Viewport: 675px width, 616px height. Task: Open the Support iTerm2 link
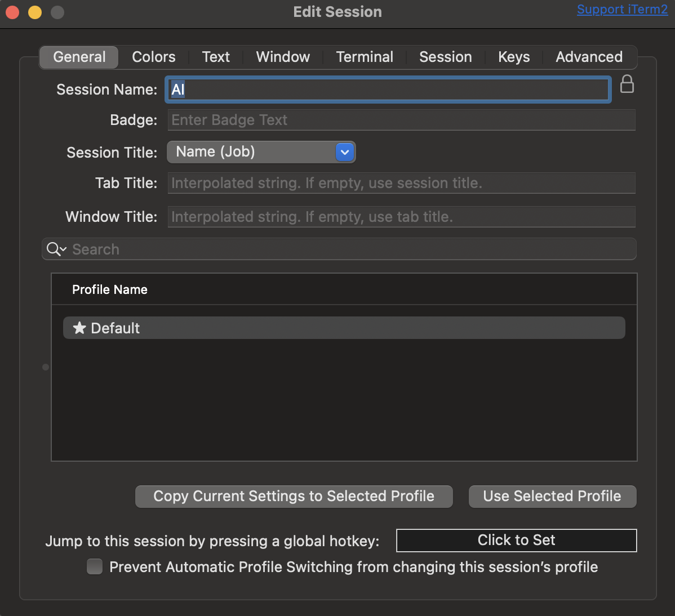click(x=622, y=10)
